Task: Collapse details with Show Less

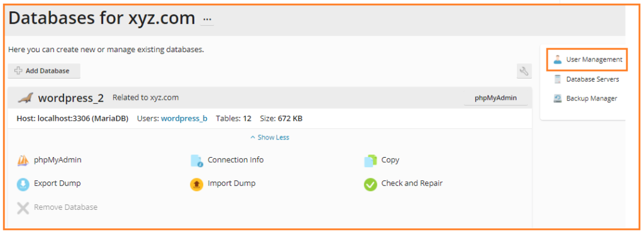Action: 270,138
